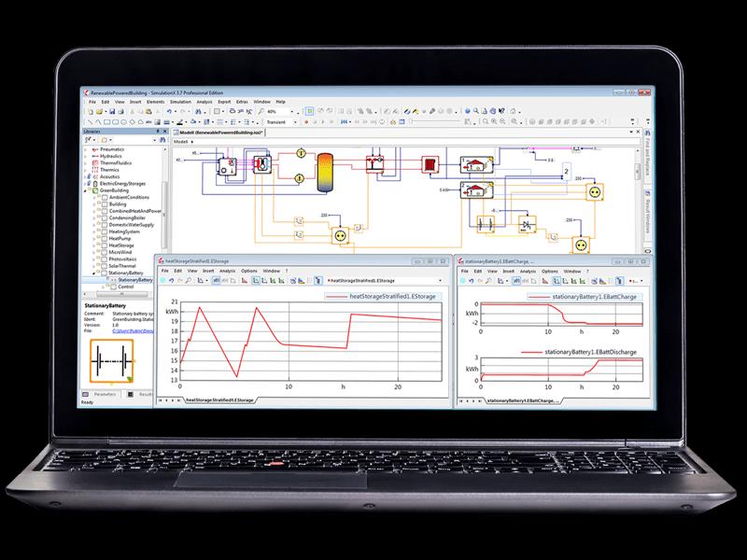
Task: Collapse the StationaryBattery library folder
Action: click(x=94, y=273)
